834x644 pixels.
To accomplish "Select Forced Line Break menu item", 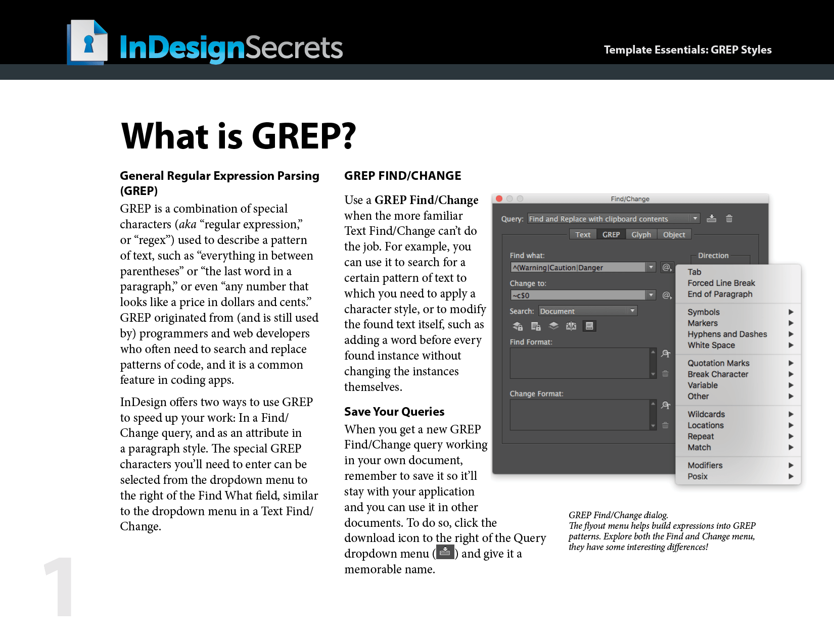I will 720,283.
